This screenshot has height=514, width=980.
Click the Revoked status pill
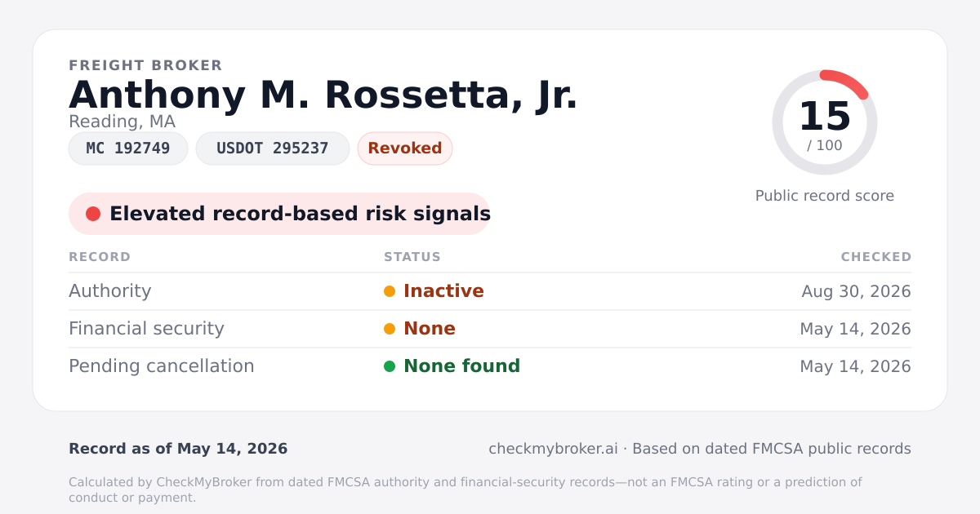point(405,148)
